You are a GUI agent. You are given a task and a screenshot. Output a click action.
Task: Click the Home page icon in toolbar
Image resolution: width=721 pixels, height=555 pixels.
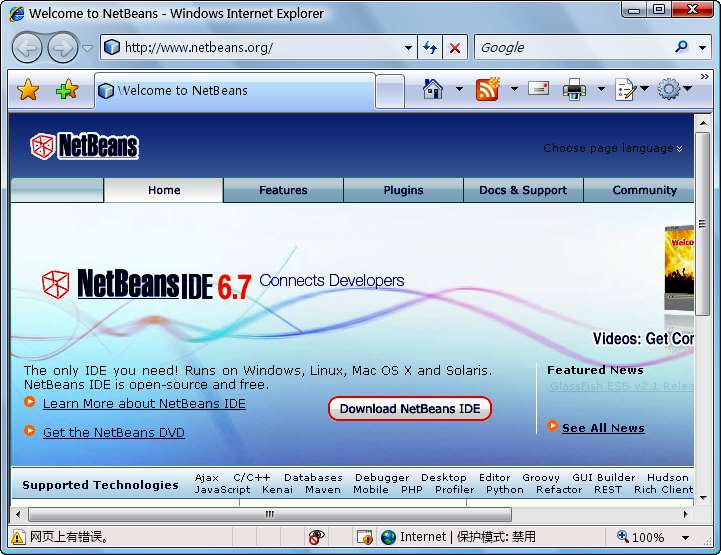click(x=432, y=89)
